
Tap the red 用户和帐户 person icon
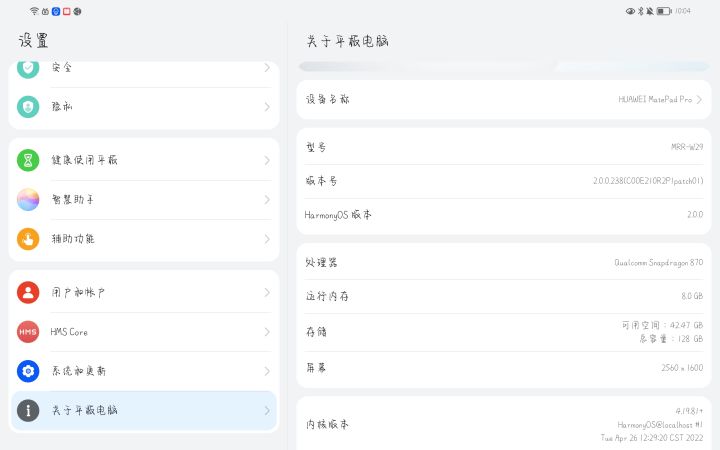[x=28, y=292]
